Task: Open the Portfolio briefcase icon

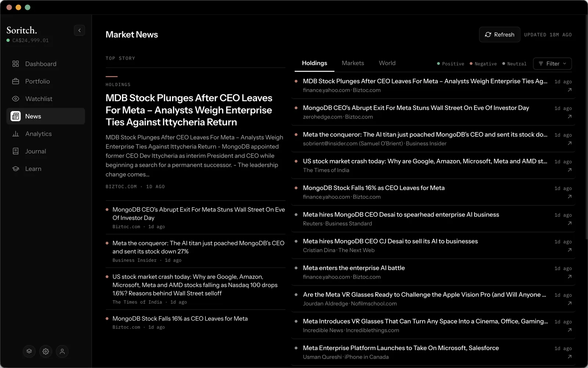Action: click(x=15, y=81)
